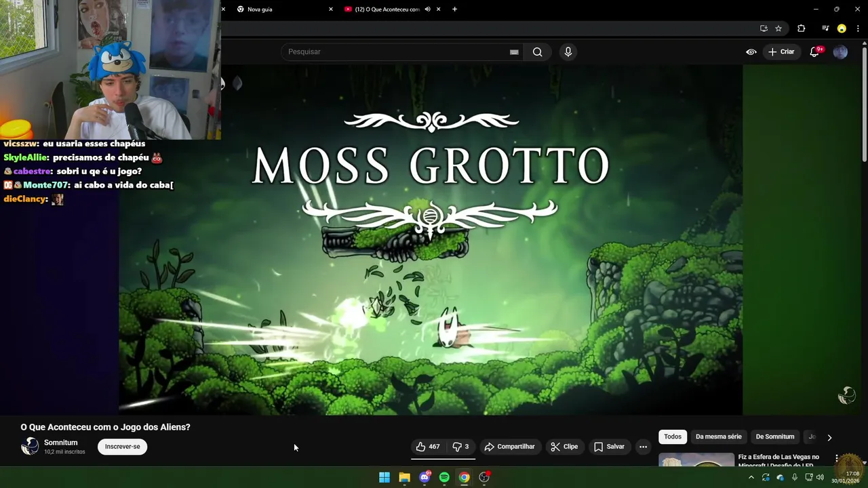868x488 pixels.
Task: Open options for Esfera de Las Vegas video
Action: pos(837,459)
